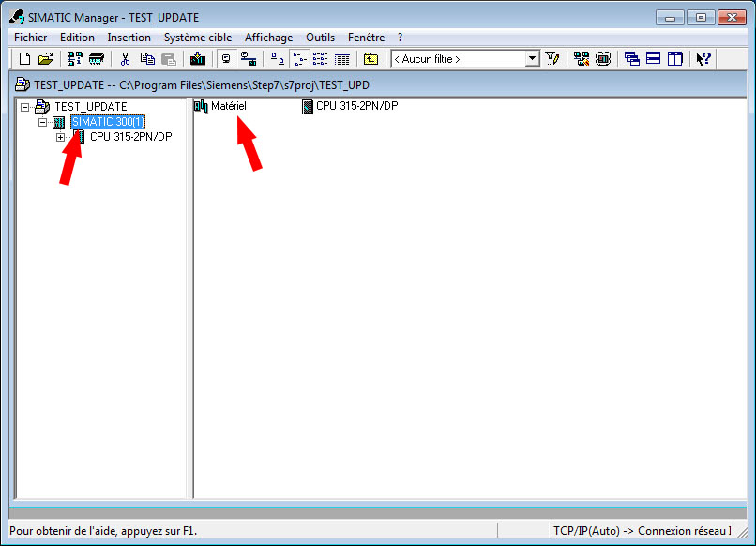756x546 pixels.
Task: Open a project with the folder icon
Action: [x=46, y=59]
